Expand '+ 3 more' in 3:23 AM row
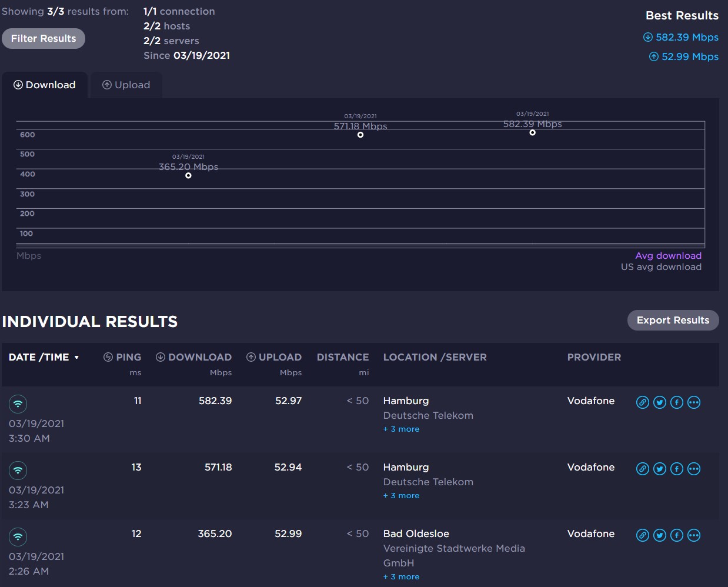The width and height of the screenshot is (728, 587). (402, 496)
